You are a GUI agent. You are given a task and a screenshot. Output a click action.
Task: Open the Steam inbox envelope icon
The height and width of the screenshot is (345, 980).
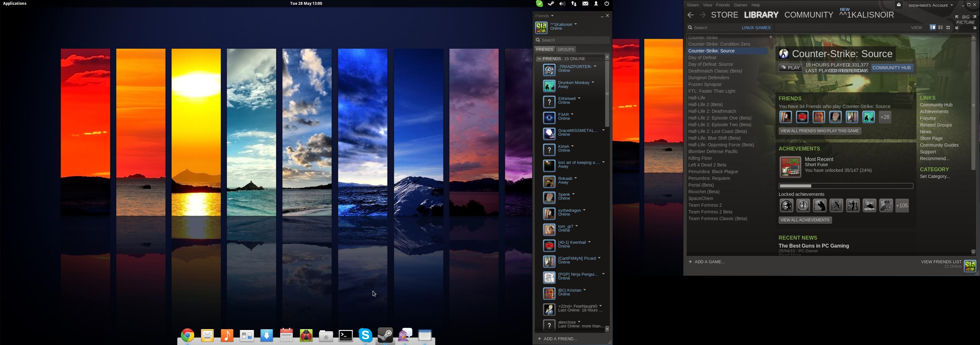pos(899,5)
